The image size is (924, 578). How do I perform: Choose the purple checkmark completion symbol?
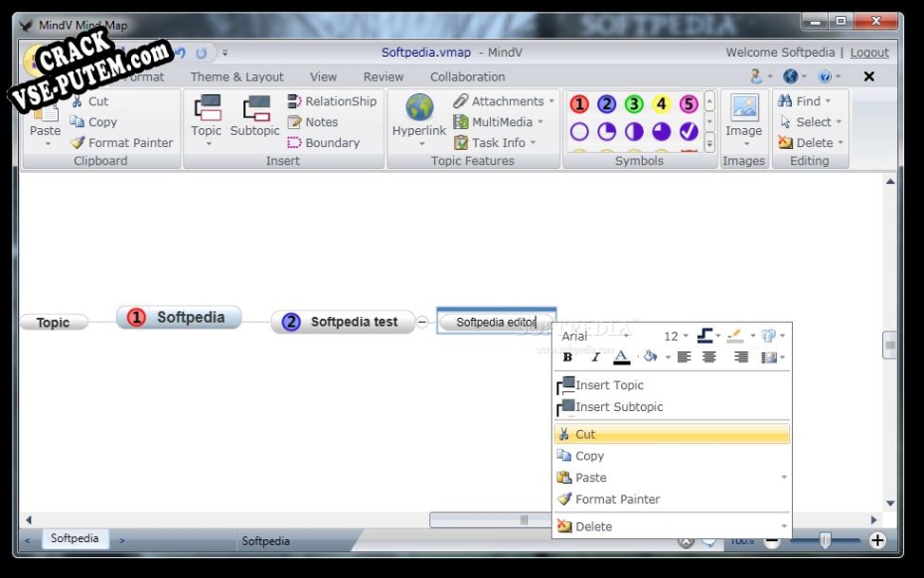(689, 131)
